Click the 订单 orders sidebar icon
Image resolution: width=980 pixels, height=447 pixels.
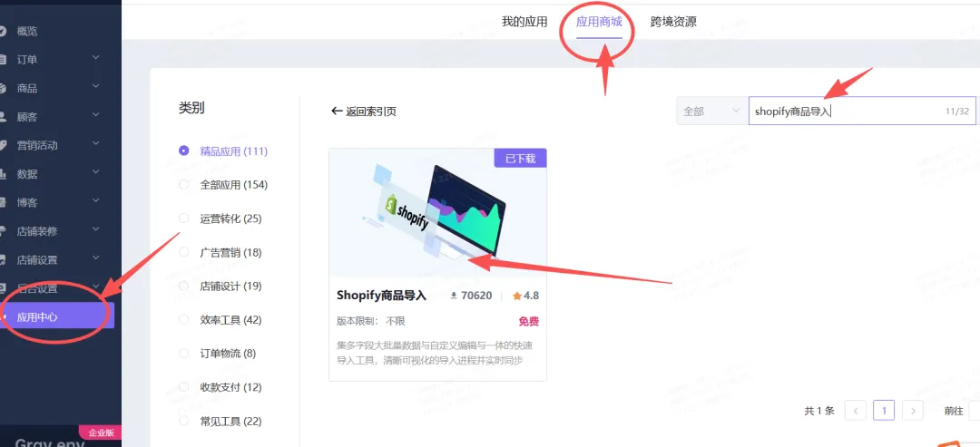pyautogui.click(x=3, y=60)
